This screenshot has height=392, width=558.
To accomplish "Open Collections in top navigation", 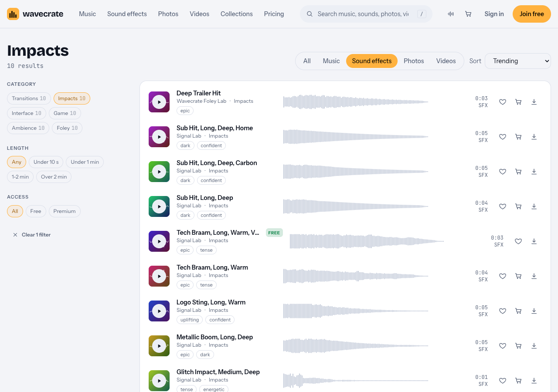I will (237, 14).
